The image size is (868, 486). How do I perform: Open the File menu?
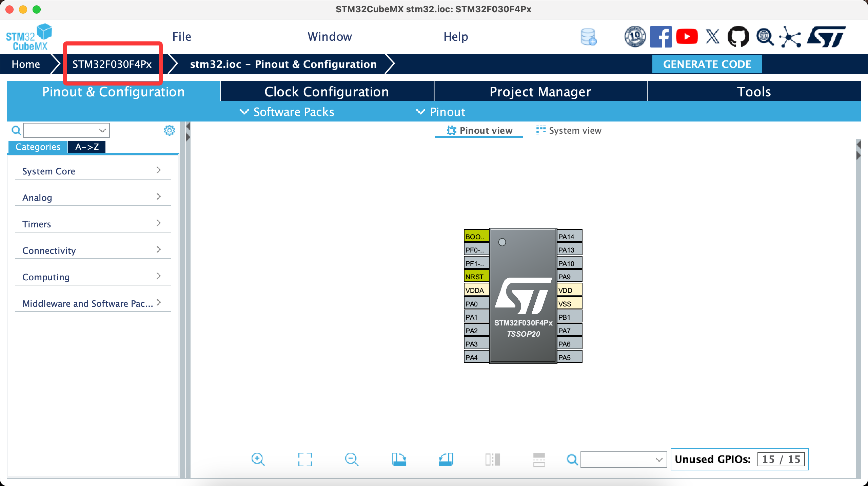coord(182,37)
